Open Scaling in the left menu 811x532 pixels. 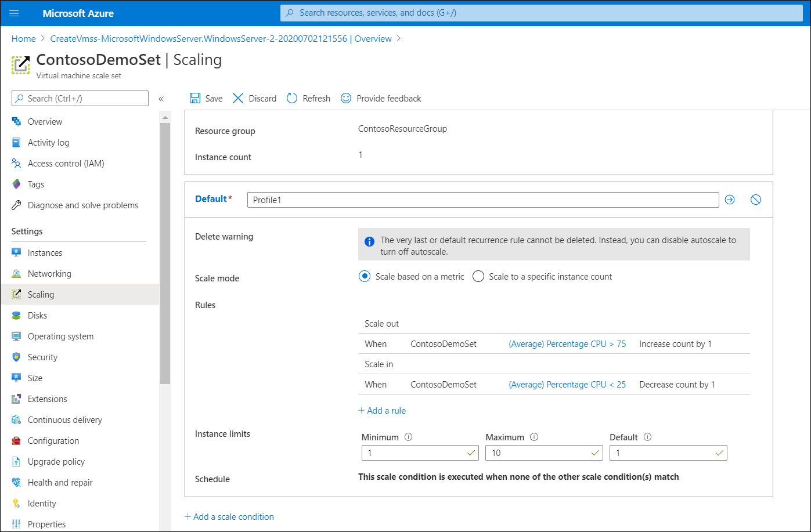click(x=80, y=294)
